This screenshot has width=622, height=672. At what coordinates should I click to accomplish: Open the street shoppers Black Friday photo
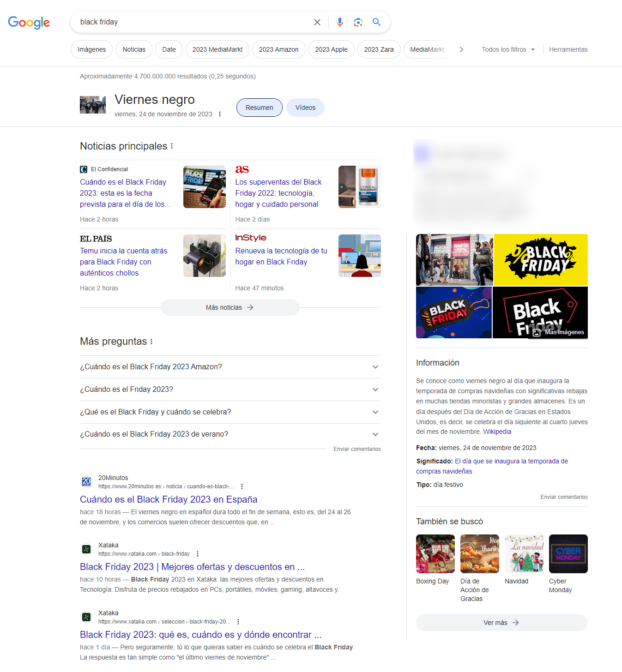click(x=454, y=260)
